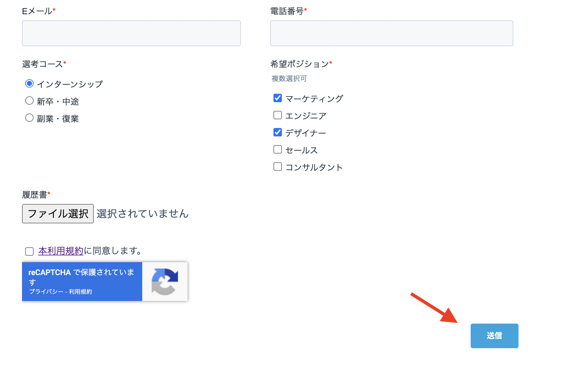Click the 電話番号 input field
Viewport: 588px width, 375px height.
click(x=391, y=33)
